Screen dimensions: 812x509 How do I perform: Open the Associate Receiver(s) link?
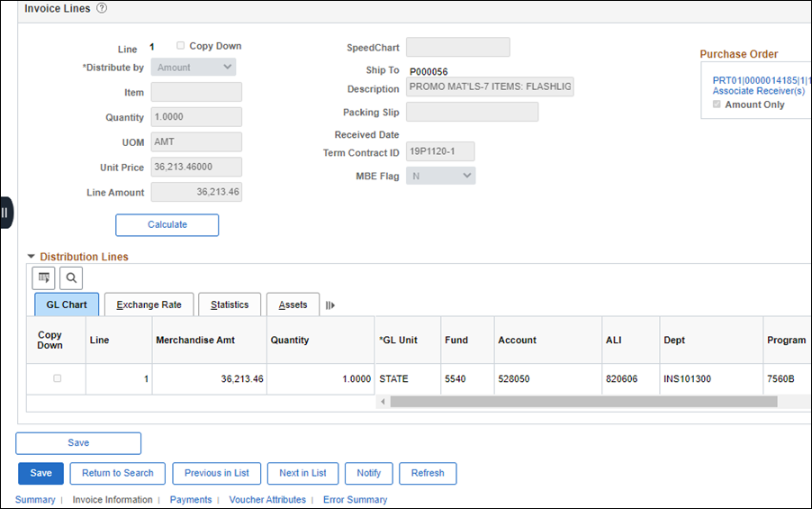tap(758, 91)
